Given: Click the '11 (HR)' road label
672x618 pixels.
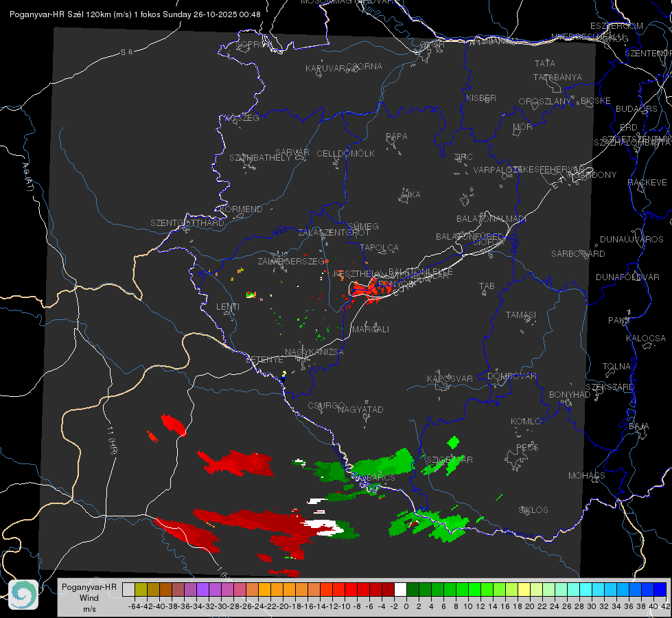Looking at the screenshot, I should pyautogui.click(x=113, y=440).
